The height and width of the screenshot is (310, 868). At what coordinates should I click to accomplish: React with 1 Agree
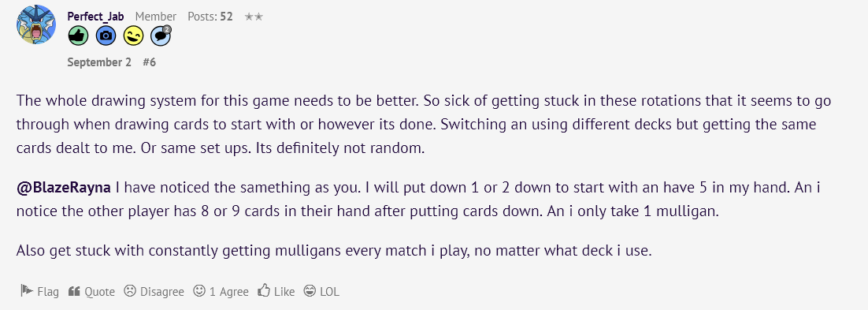221,291
